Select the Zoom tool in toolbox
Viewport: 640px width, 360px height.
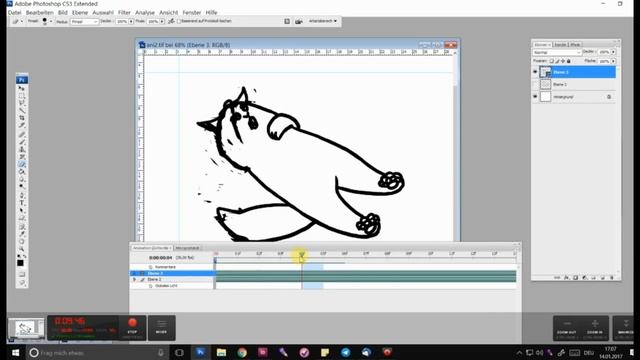point(22,249)
